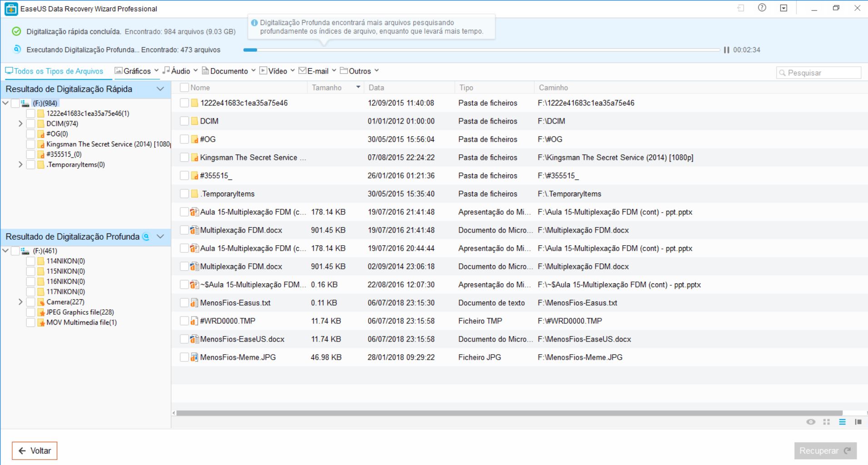
Task: Switch to detail pane view icon
Action: tap(858, 422)
